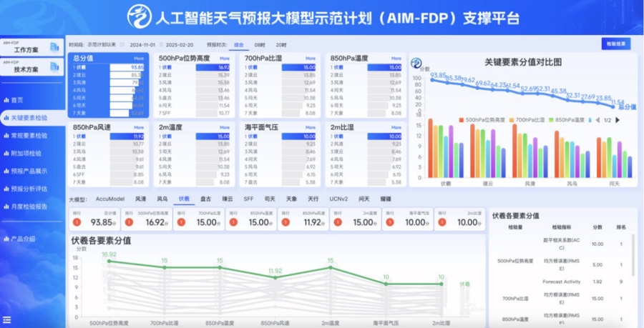Click the AIM-FDP platform logo in header
Screen dimensions: 644x328
[x=140, y=16]
